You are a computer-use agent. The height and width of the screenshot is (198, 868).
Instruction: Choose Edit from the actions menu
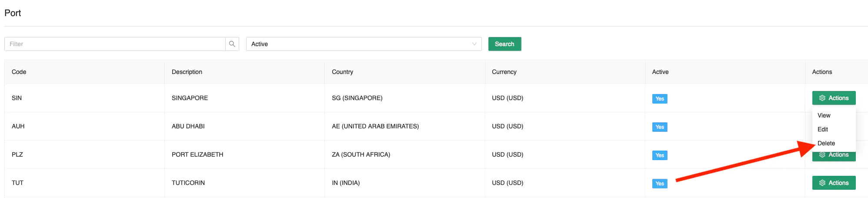coord(822,129)
